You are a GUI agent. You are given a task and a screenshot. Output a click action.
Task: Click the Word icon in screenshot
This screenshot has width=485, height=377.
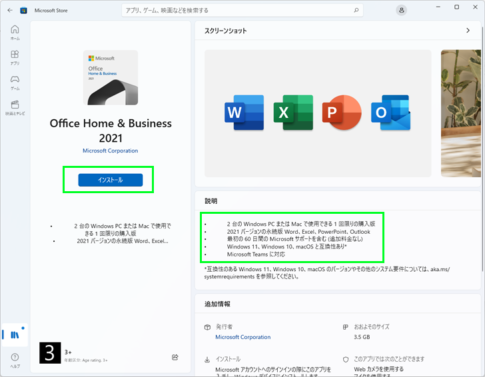pos(244,113)
